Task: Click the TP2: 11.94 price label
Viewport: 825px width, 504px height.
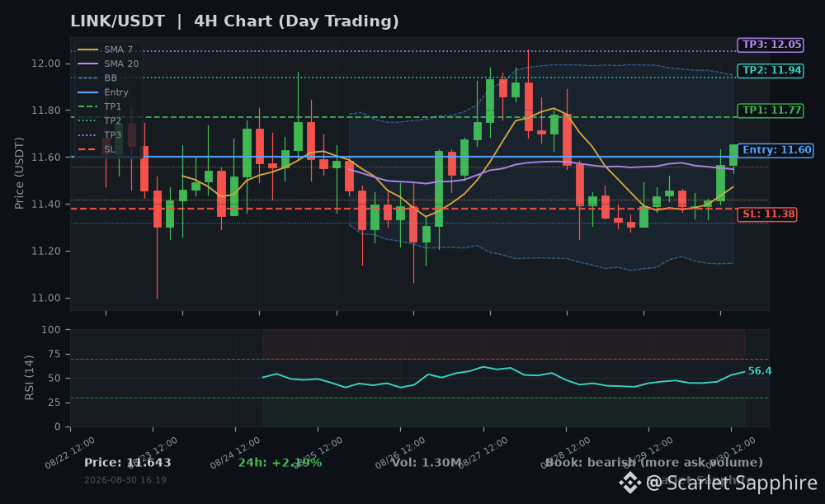Action: coord(771,70)
